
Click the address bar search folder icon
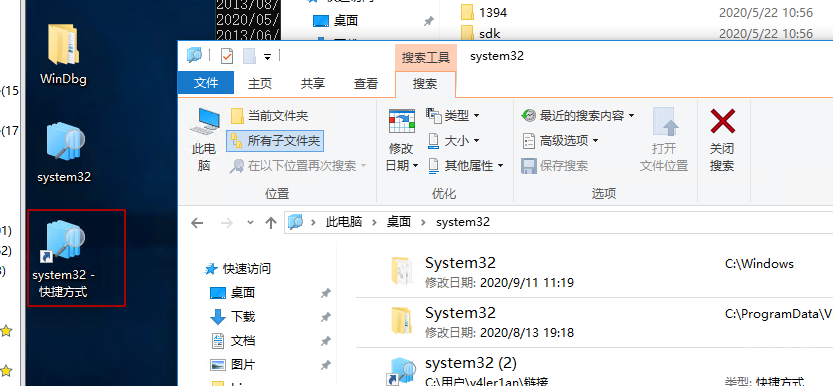295,222
